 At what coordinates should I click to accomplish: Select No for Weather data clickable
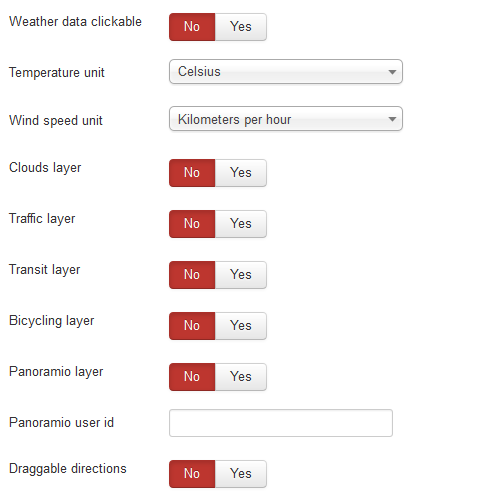coord(192,27)
